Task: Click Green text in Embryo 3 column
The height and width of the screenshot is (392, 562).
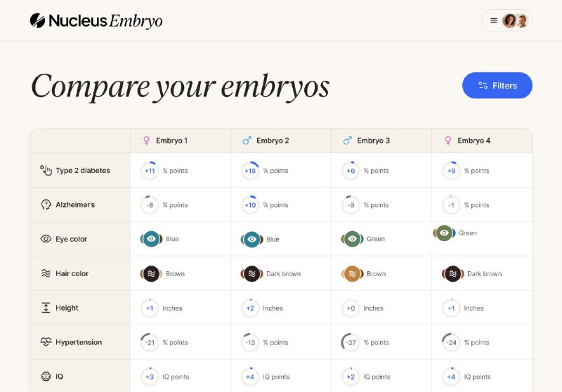Action: 376,239
